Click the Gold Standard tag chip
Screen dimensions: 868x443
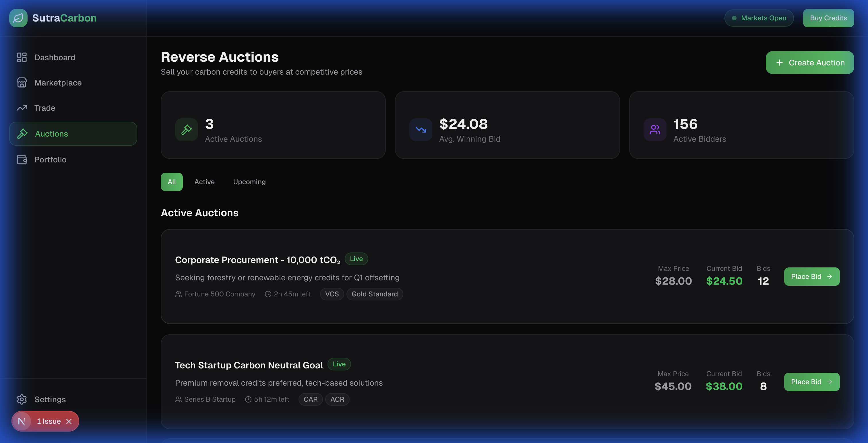click(374, 294)
